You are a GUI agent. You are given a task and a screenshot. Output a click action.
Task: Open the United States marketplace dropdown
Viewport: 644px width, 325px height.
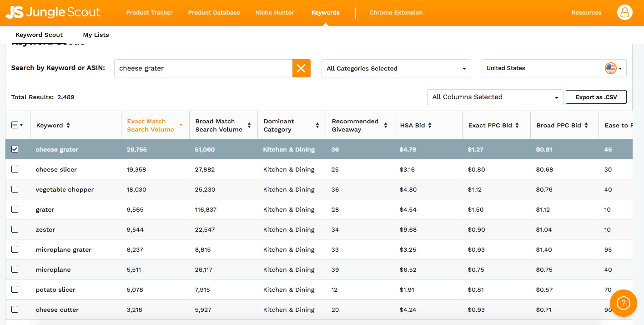554,68
